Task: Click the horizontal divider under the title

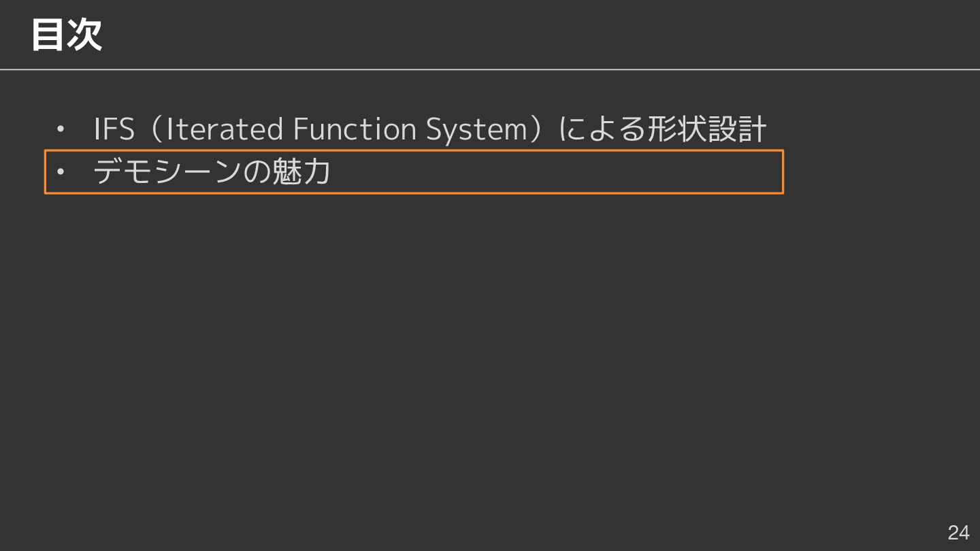Action: point(490,69)
